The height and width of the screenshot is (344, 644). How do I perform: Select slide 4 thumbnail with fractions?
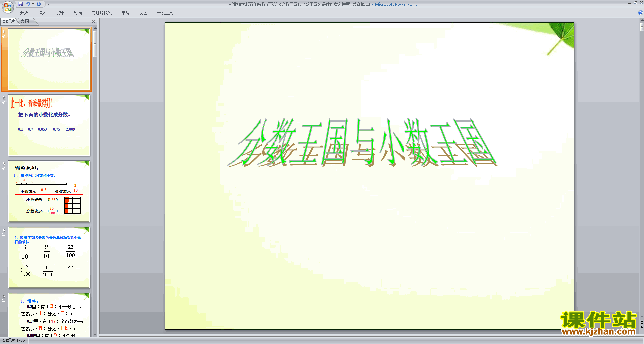(x=49, y=257)
